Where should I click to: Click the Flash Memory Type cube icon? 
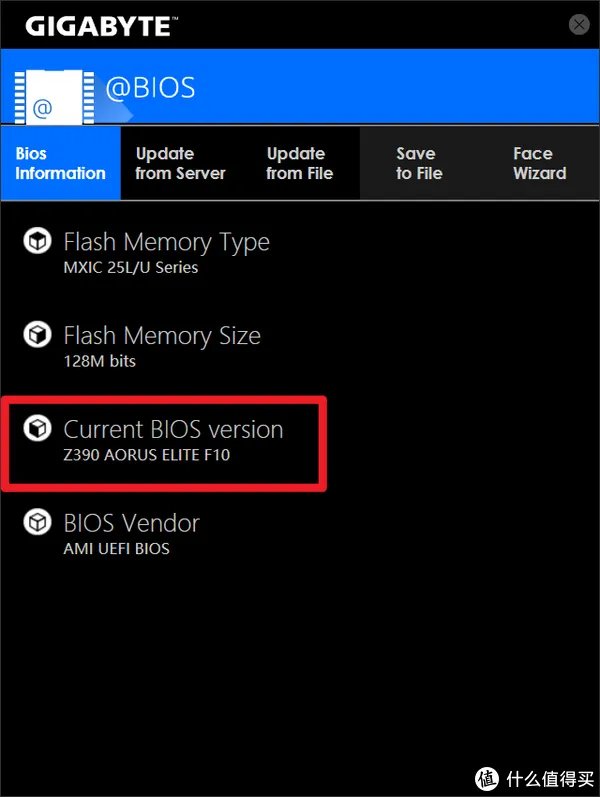click(x=38, y=241)
